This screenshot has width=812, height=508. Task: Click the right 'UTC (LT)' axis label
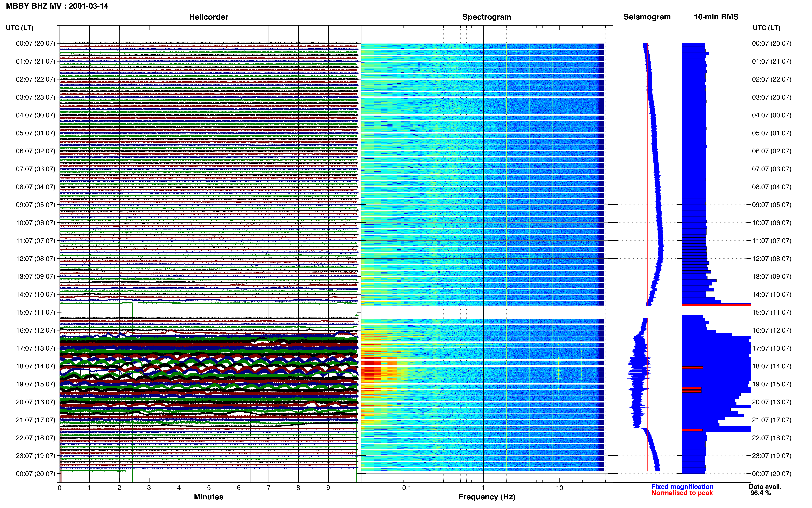coord(766,28)
